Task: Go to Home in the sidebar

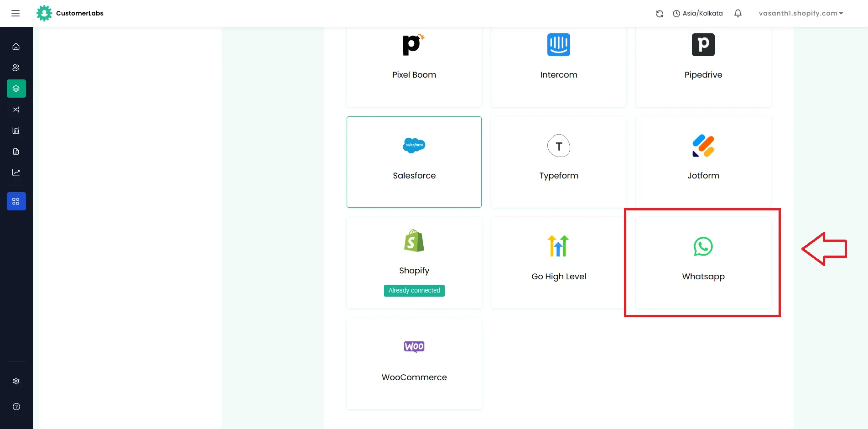Action: (16, 47)
